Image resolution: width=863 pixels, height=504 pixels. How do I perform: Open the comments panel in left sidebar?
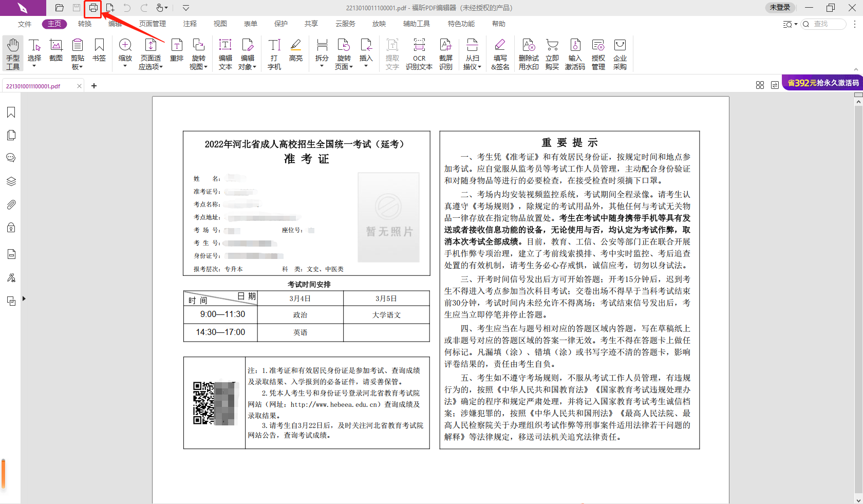pos(11,158)
